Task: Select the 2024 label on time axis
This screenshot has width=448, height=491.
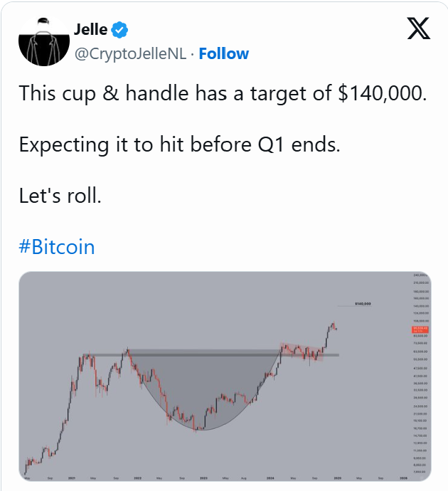Action: (270, 478)
